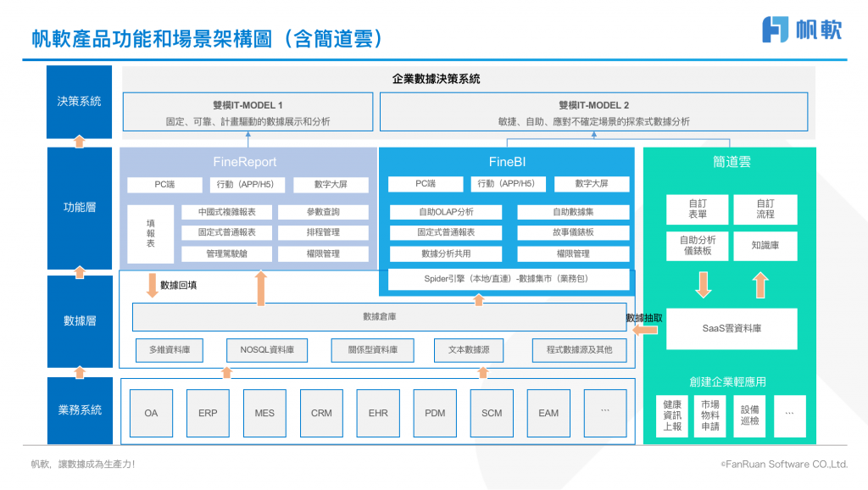Click PC端 under FineReport
The image size is (868, 490).
coord(164,184)
